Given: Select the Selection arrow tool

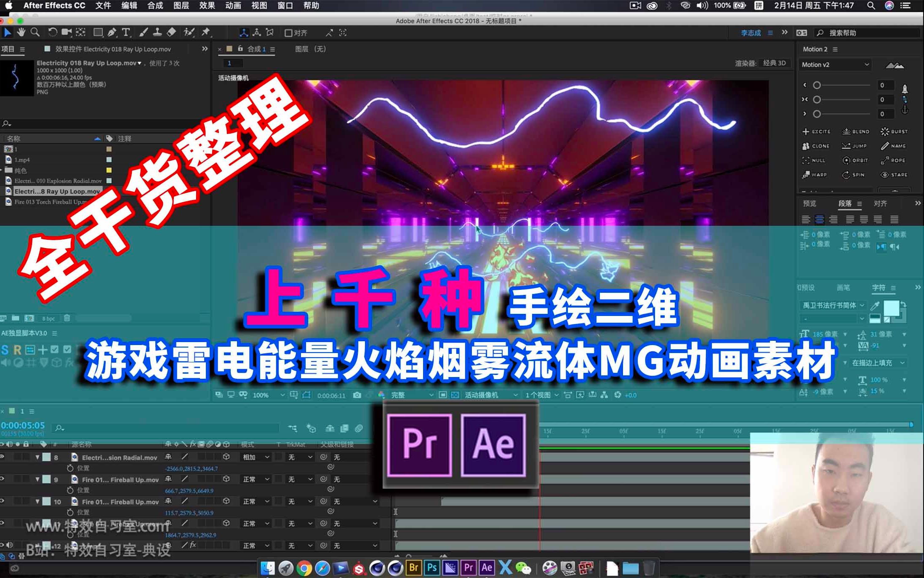Looking at the screenshot, I should (x=8, y=32).
